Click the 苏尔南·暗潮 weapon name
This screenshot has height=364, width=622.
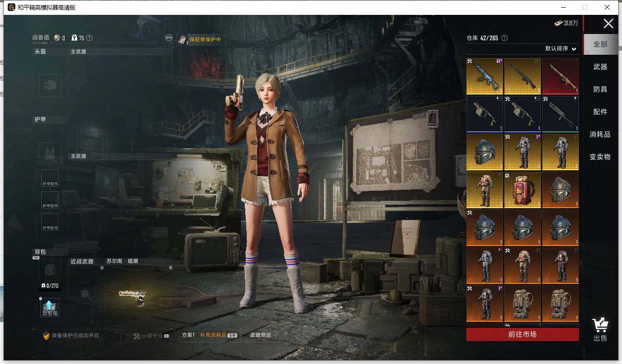pos(122,261)
